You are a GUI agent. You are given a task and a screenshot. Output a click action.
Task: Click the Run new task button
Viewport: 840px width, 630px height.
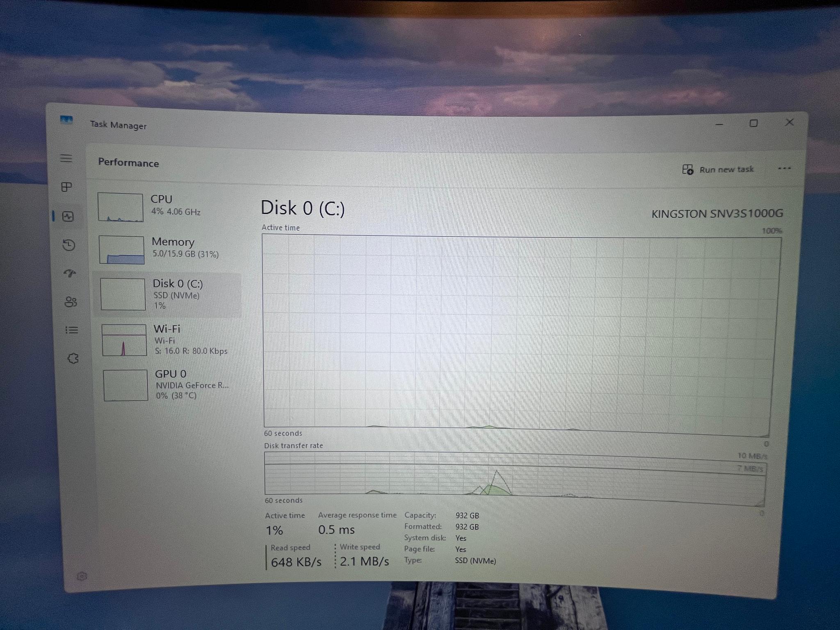[x=718, y=169]
